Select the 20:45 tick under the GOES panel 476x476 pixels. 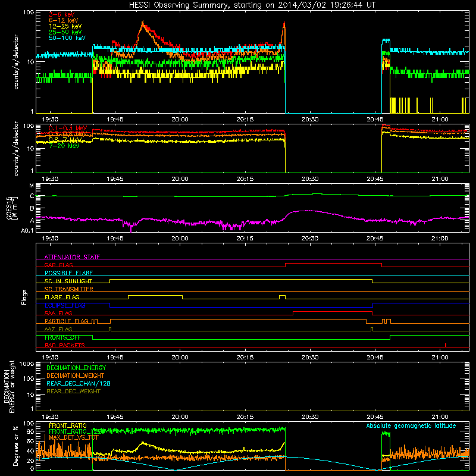pyautogui.click(x=375, y=239)
